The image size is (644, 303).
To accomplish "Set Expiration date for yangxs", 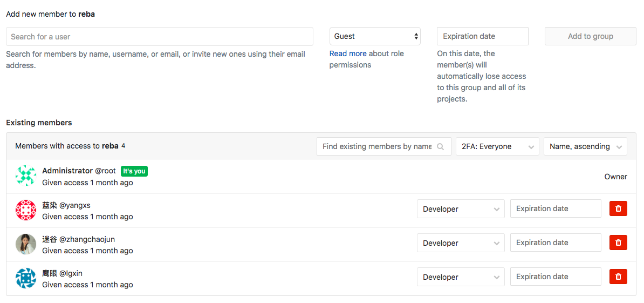I will point(555,208).
